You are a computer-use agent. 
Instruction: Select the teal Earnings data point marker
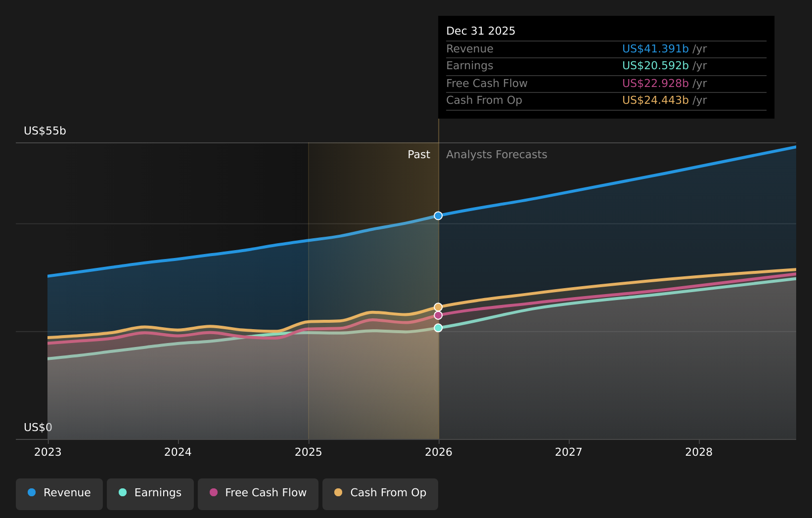(x=438, y=327)
